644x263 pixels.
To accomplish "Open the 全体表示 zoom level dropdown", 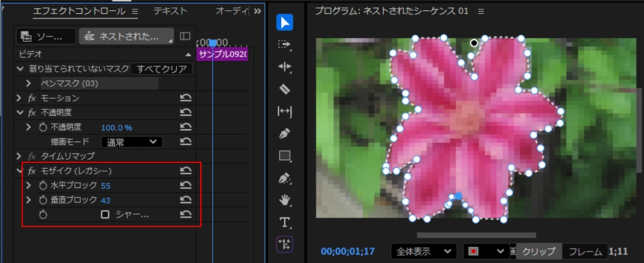I will tap(424, 251).
